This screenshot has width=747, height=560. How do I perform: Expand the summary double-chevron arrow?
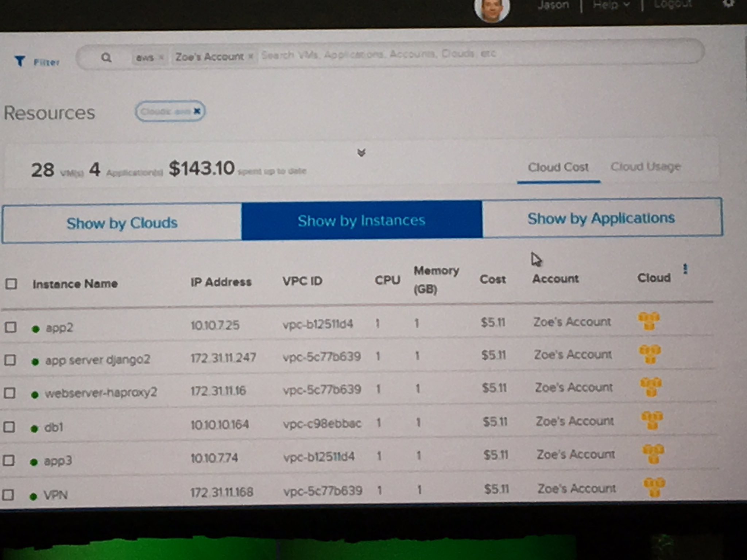click(x=361, y=152)
